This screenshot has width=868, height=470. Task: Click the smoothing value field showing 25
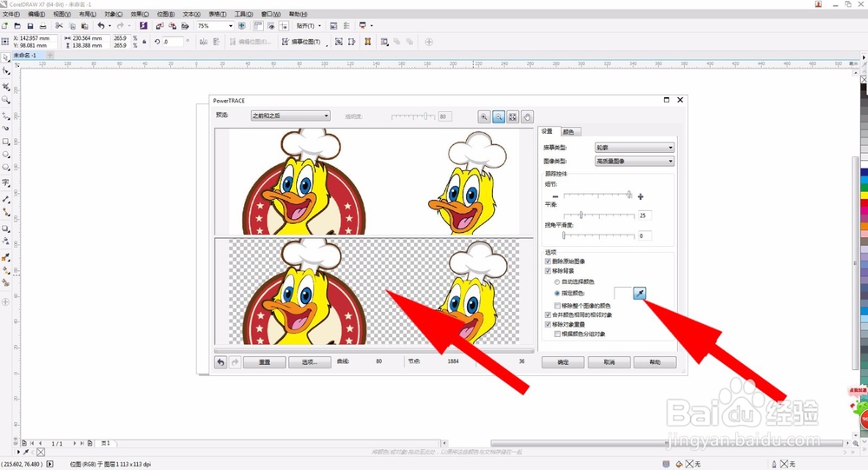pos(644,215)
